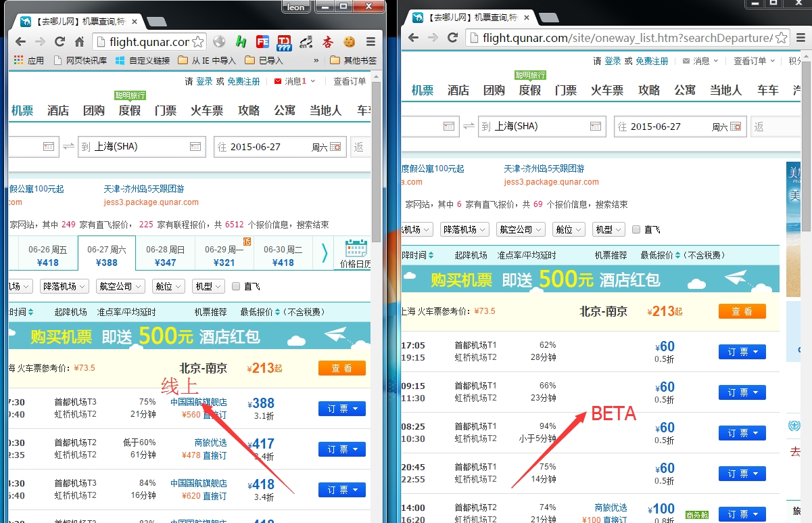Expand the 机型 filter in the right window

(608, 229)
